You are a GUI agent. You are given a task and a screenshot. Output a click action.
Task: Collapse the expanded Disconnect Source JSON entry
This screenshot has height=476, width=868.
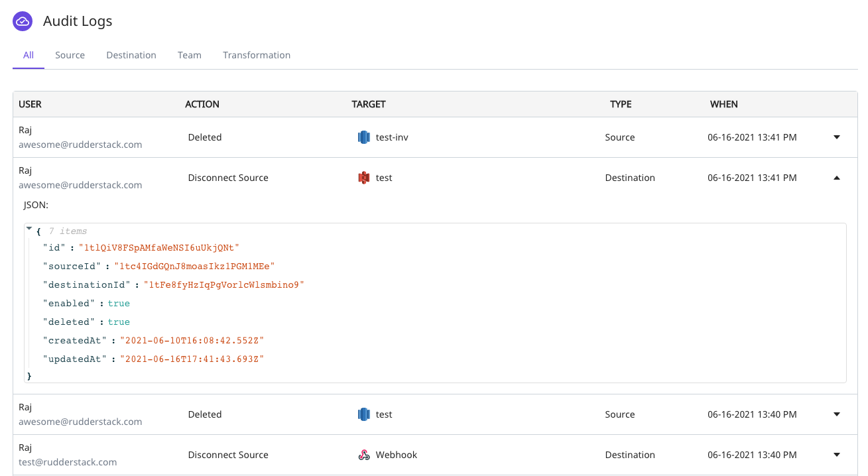836,177
